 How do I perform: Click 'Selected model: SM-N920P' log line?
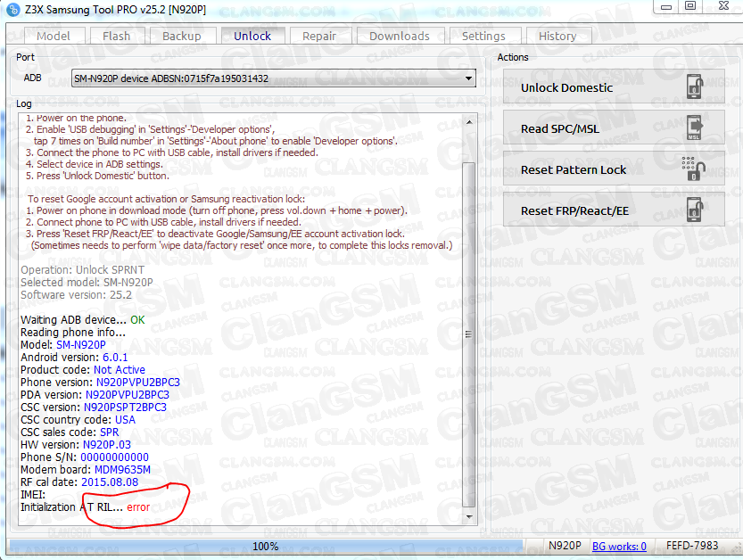[87, 283]
